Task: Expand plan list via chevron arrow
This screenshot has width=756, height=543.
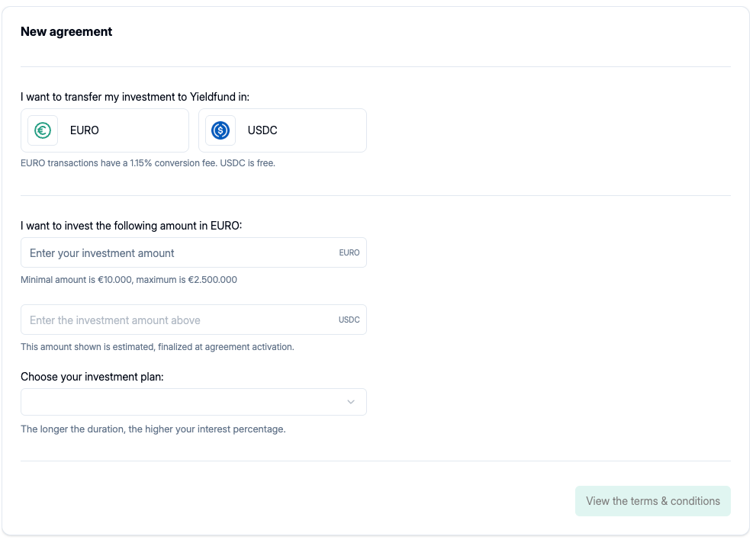Action: click(351, 402)
